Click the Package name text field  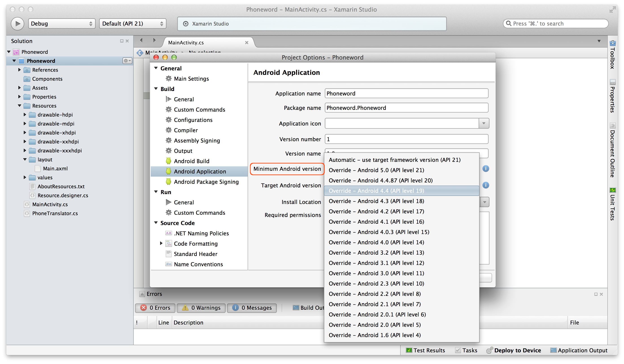(x=406, y=108)
